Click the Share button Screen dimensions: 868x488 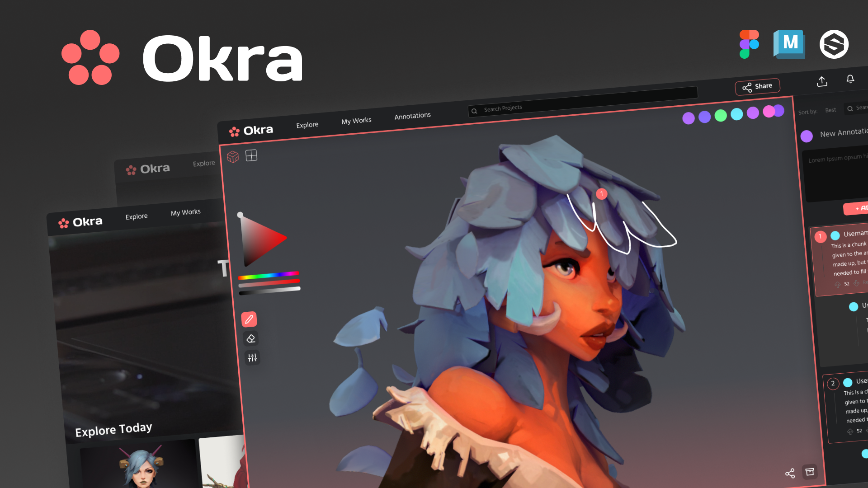point(758,87)
